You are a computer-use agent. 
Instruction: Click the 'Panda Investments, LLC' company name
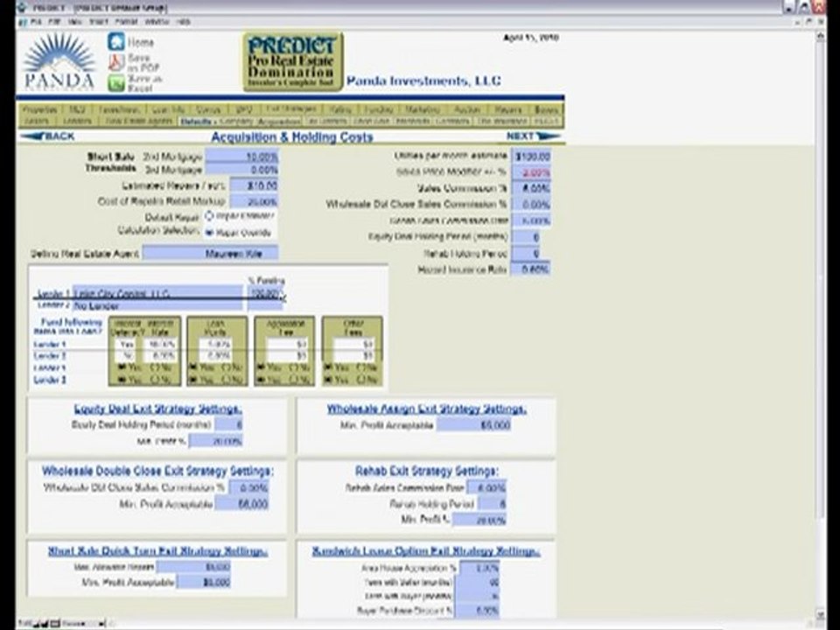pos(423,80)
